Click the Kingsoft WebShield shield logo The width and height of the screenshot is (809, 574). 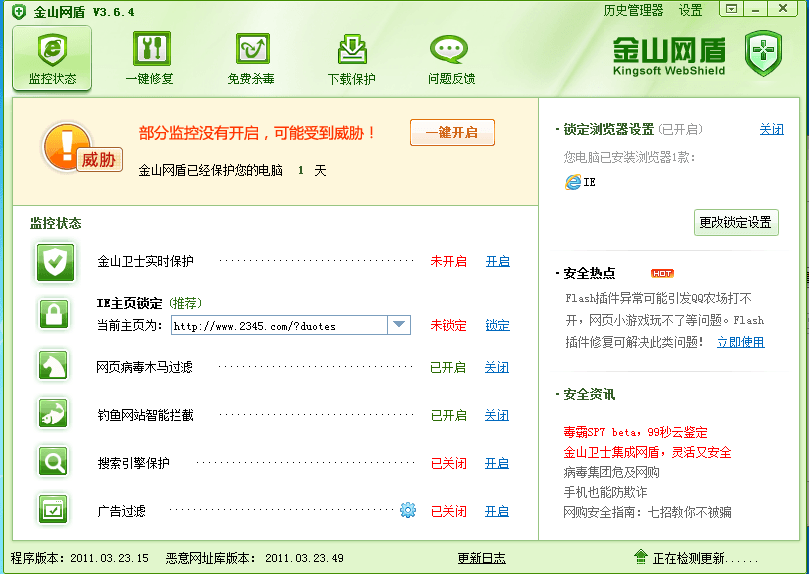(x=764, y=53)
